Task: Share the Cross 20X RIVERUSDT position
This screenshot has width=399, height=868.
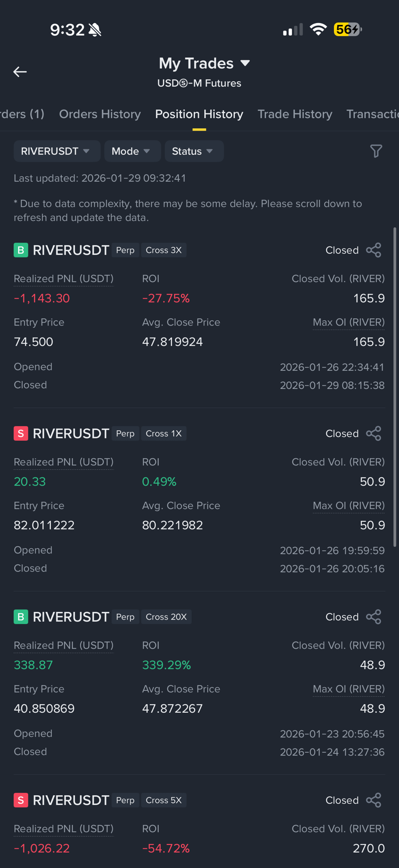Action: [373, 617]
